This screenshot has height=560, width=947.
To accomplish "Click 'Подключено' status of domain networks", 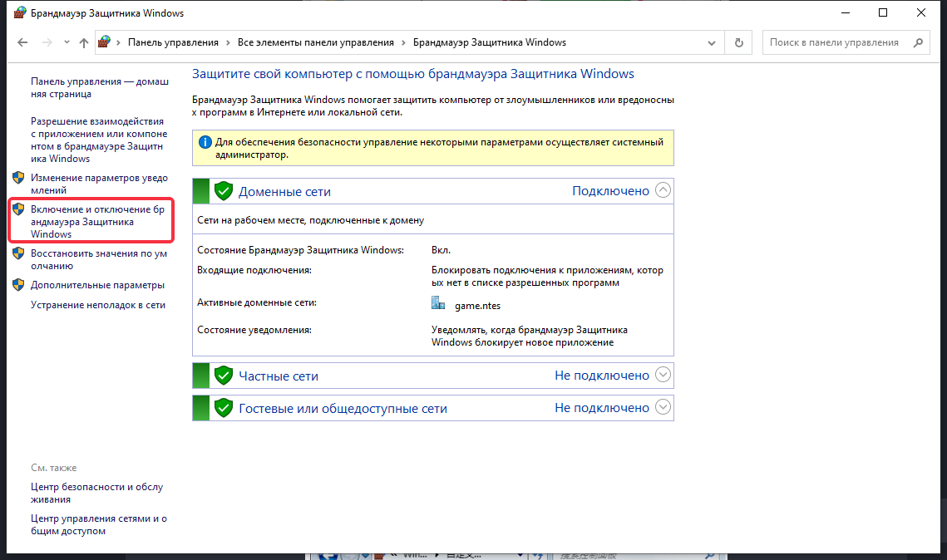I will pyautogui.click(x=610, y=191).
